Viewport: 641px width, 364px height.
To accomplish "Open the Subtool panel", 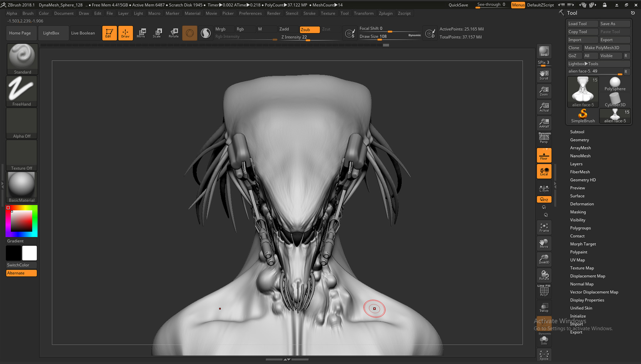I will (577, 131).
